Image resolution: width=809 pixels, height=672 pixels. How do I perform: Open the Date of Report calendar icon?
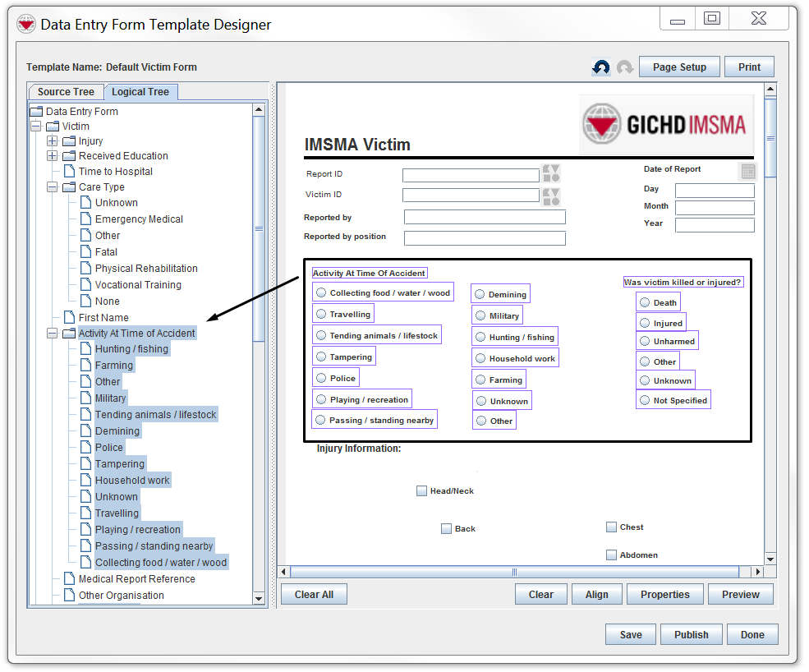pos(747,171)
